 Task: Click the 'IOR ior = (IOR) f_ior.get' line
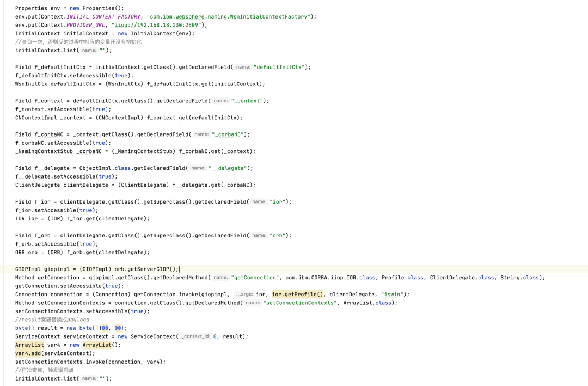pos(83,219)
